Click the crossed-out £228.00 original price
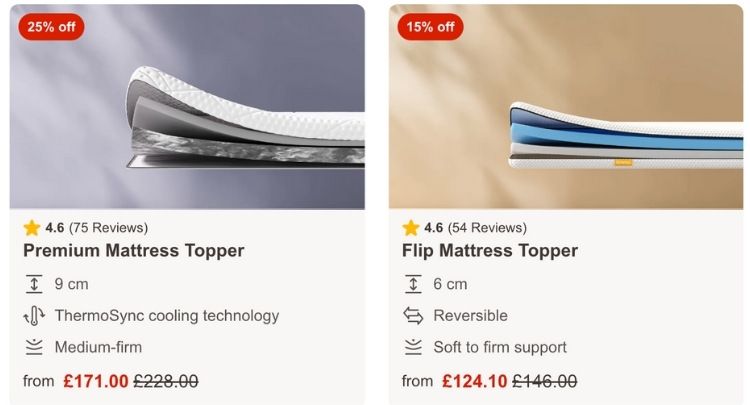This screenshot has height=405, width=750. click(166, 381)
